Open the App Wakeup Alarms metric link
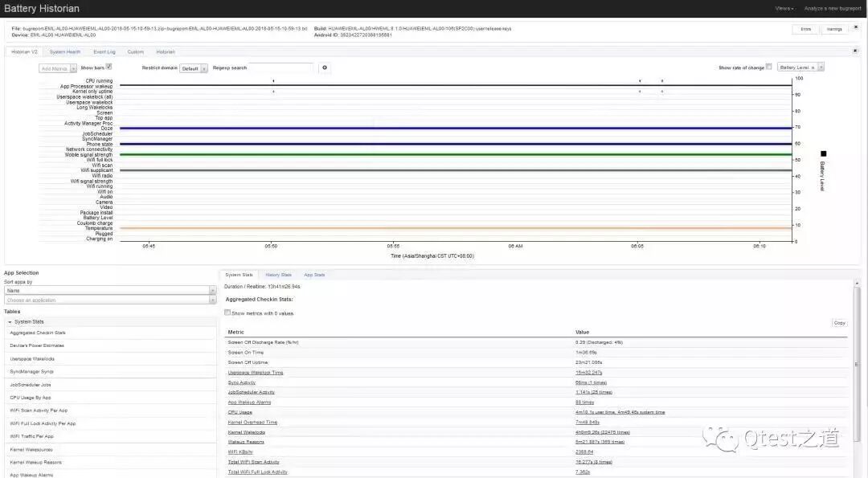The height and width of the screenshot is (478, 868). coord(249,402)
